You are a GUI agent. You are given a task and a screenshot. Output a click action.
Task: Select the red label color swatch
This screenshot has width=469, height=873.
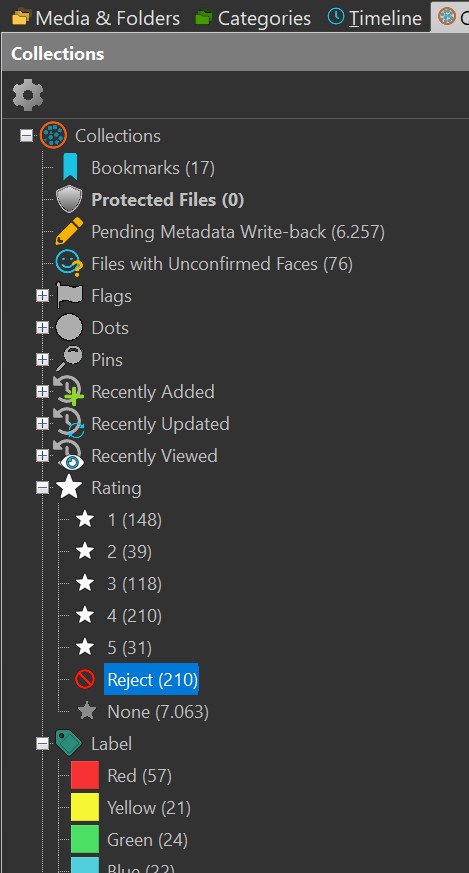point(85,775)
